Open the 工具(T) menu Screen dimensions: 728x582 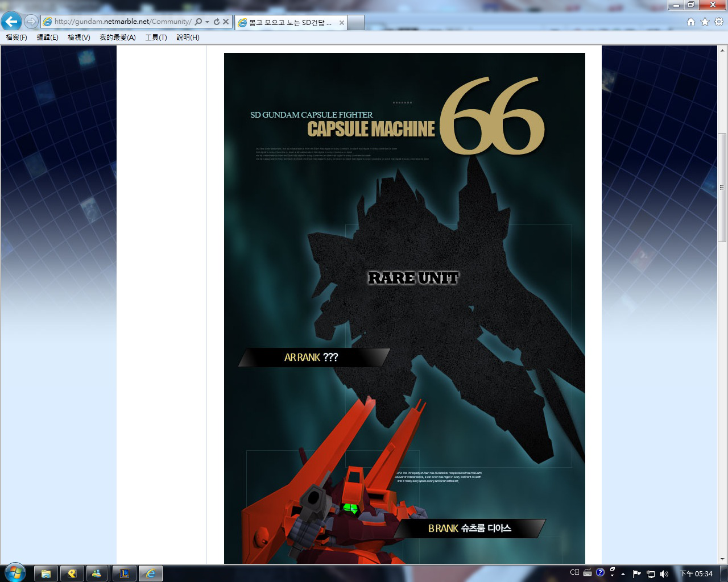(156, 38)
